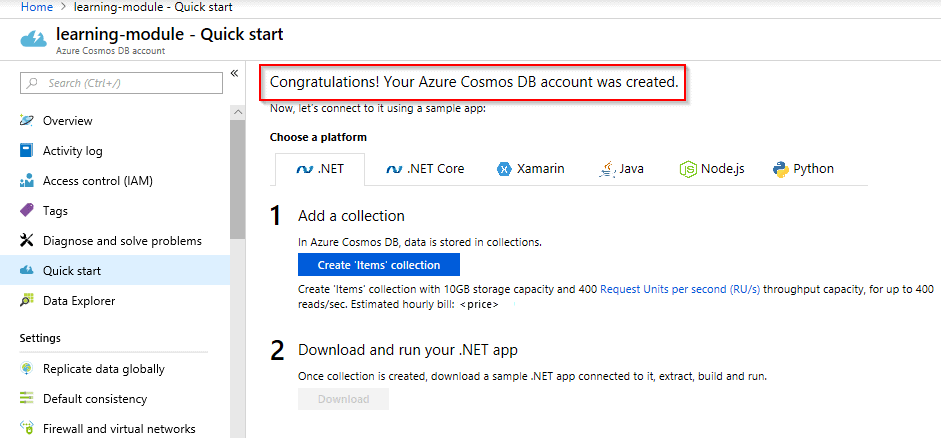Switch to the Python platform tab
Screen dimensions: 941x438
803,169
